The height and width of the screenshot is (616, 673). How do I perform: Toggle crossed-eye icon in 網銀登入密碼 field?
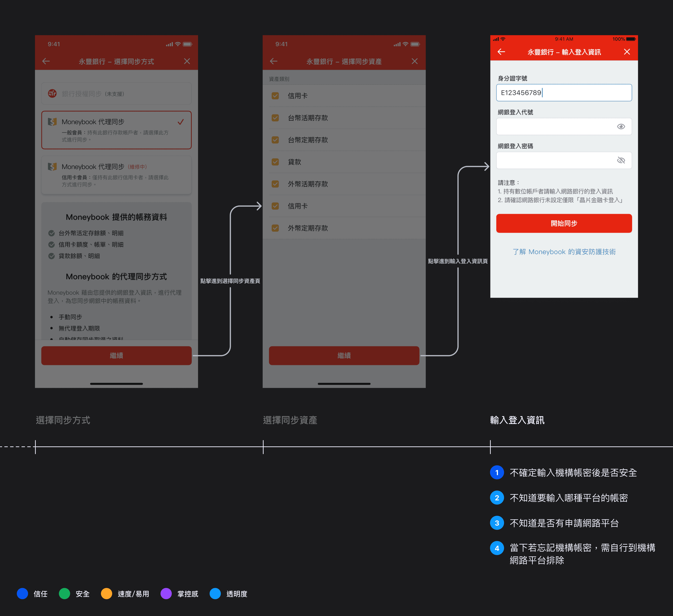pyautogui.click(x=621, y=160)
